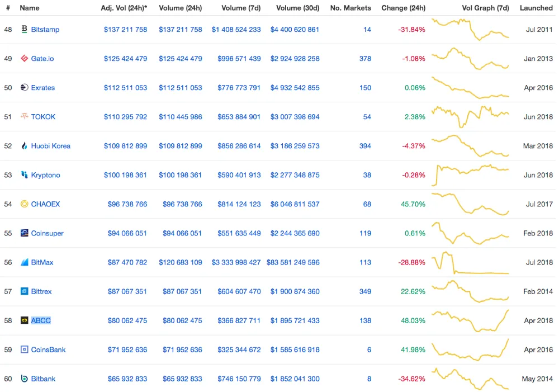Click the Bittrex logo icon
Viewport: 559px width, 392px height.
point(24,291)
